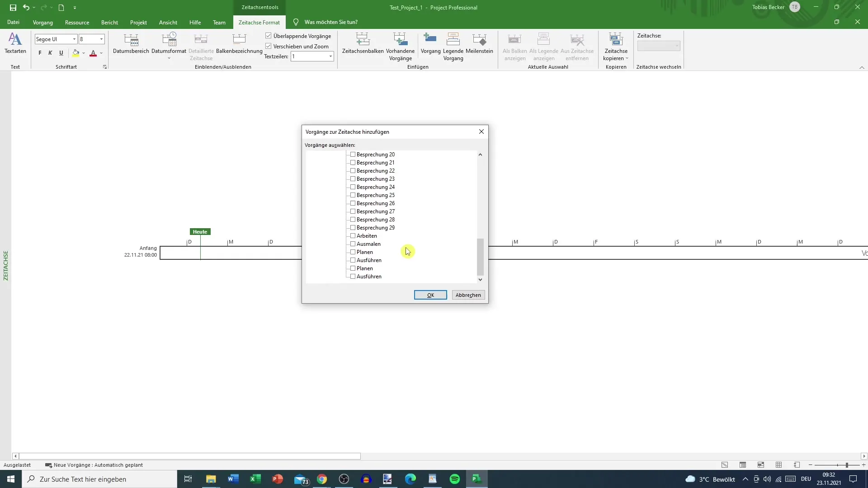This screenshot has width=868, height=488.
Task: Undo the last action
Action: 26,8
